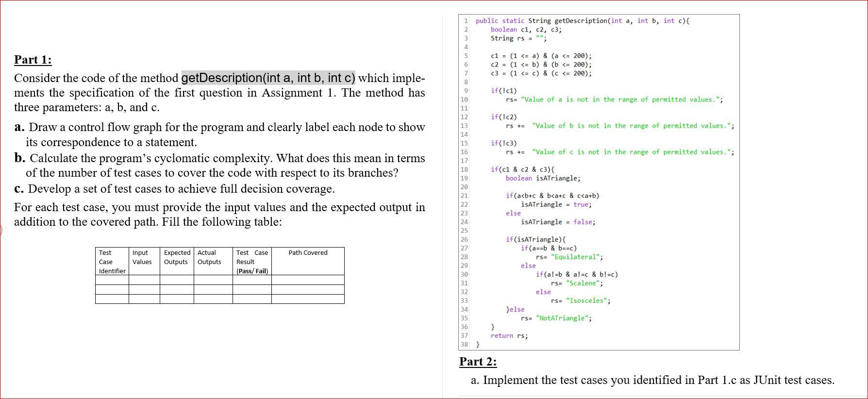Click the "Value of c is not in the range" string
Viewport: 868px width, 399px height.
[631, 152]
